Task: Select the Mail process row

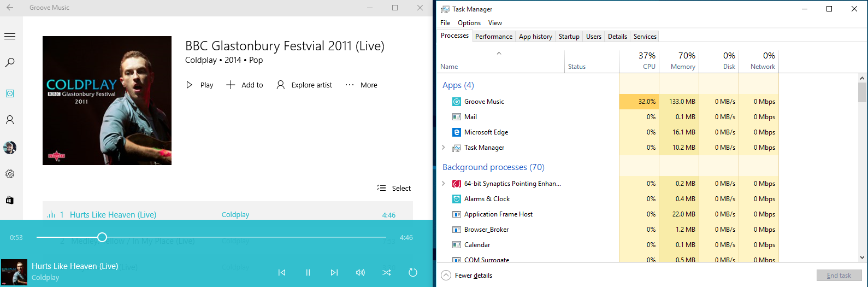Action: click(x=608, y=117)
